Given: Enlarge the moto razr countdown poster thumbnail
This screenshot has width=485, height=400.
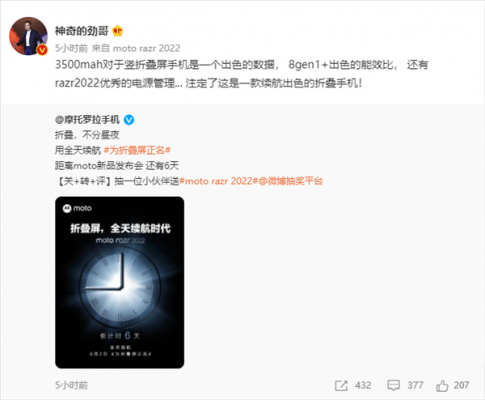Looking at the screenshot, I should tap(120, 282).
